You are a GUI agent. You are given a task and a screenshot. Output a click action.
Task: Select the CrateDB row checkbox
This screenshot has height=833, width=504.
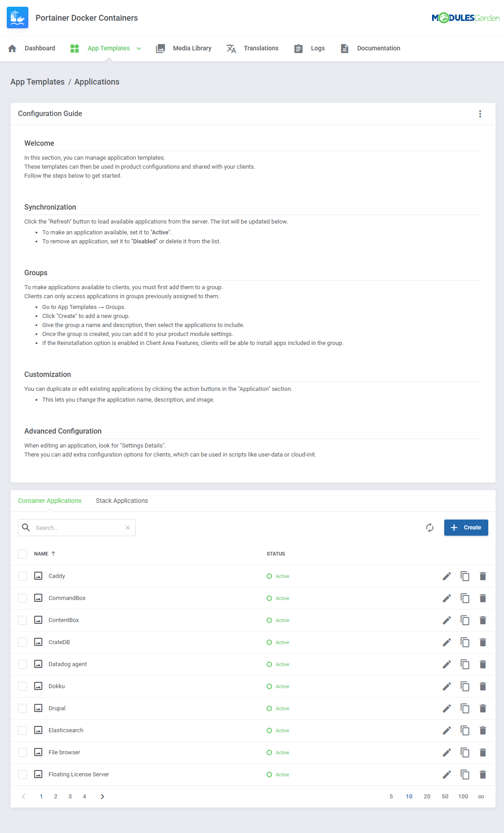point(22,642)
